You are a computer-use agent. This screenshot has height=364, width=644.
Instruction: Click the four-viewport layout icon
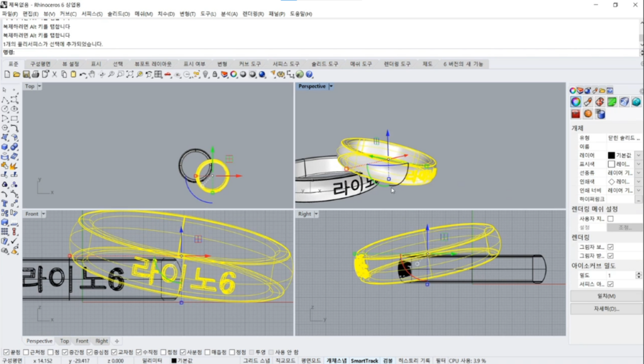pos(158,74)
